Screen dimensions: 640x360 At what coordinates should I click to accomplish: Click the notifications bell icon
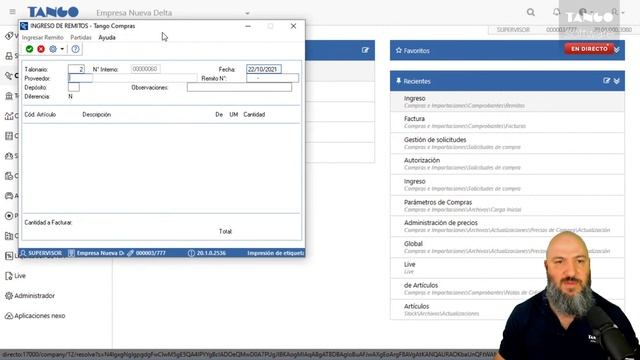[557, 12]
